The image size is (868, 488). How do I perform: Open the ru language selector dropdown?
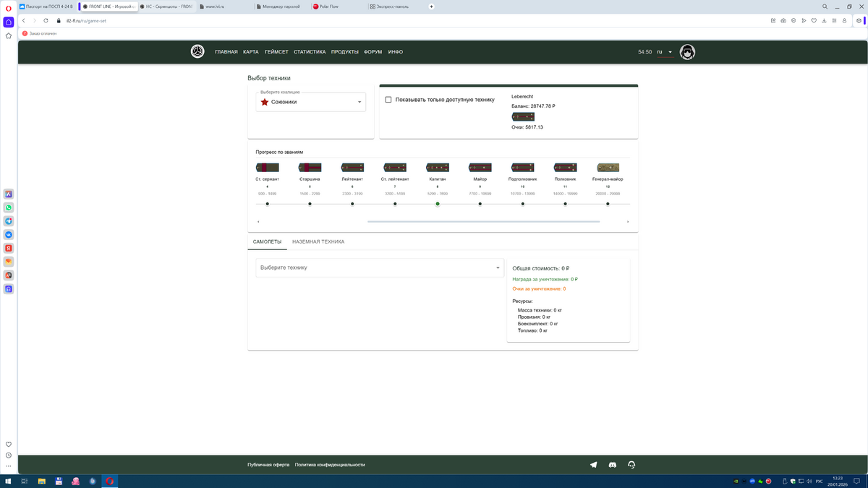tap(664, 52)
